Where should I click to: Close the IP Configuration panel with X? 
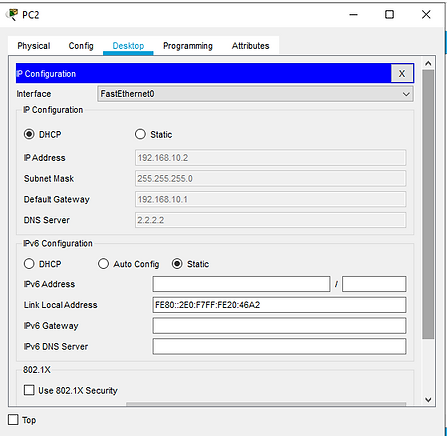[x=402, y=73]
